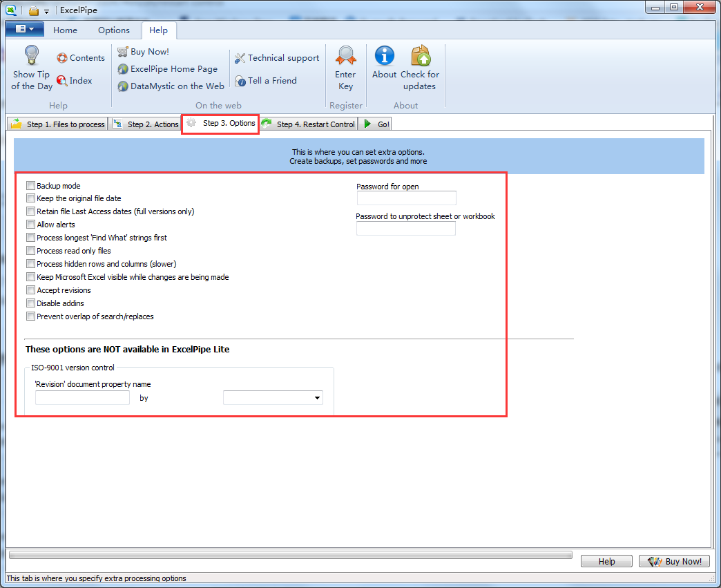Click the Index help icon

pyautogui.click(x=61, y=81)
